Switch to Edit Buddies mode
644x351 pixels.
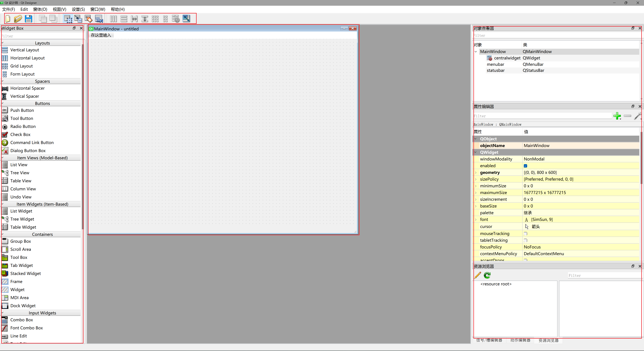[x=88, y=19]
